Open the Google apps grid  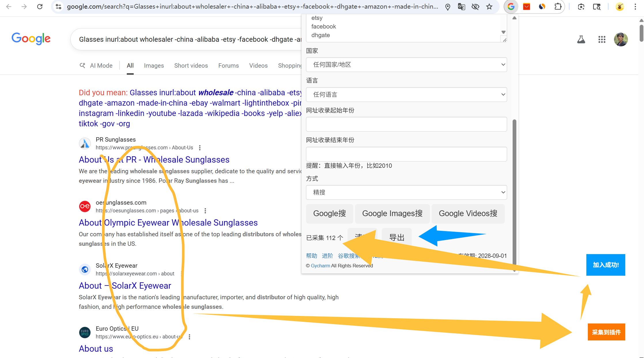tap(602, 39)
